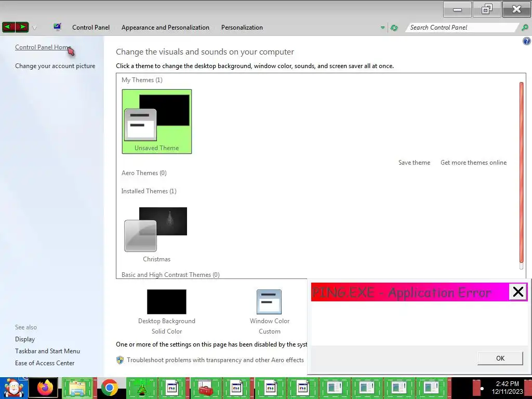
Task: Open the Santa Start button
Action: [14, 388]
